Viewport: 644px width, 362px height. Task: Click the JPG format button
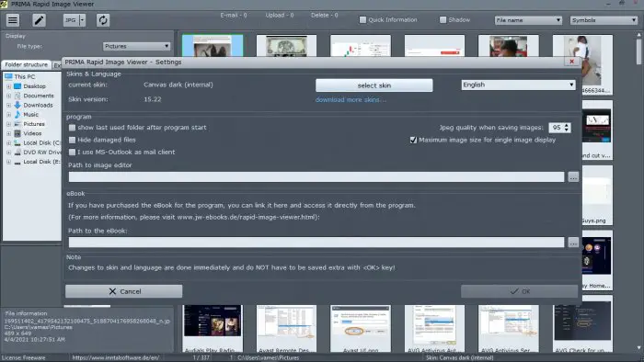tap(71, 20)
